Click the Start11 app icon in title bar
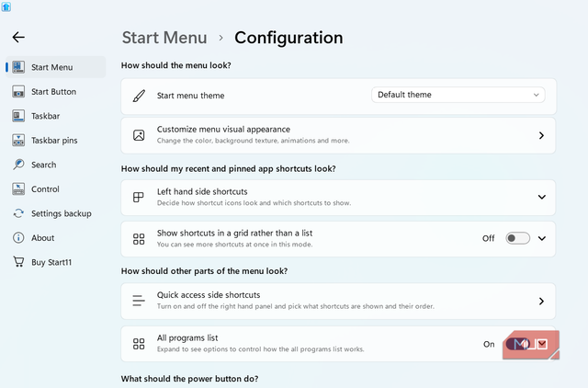This screenshot has width=588, height=388. tap(6, 6)
